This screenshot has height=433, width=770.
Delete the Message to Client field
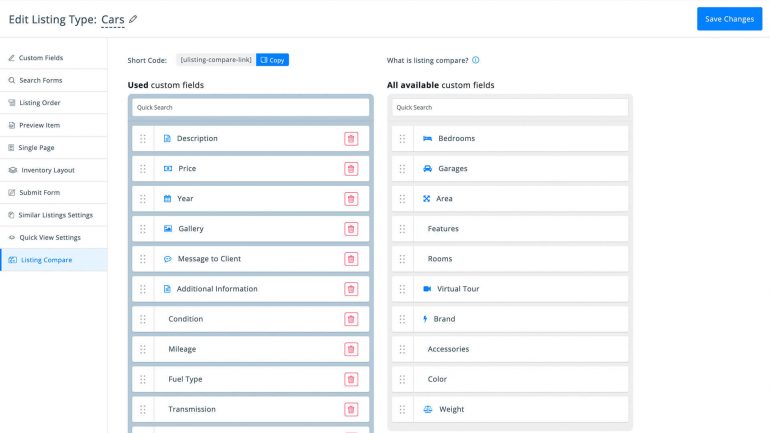point(351,259)
